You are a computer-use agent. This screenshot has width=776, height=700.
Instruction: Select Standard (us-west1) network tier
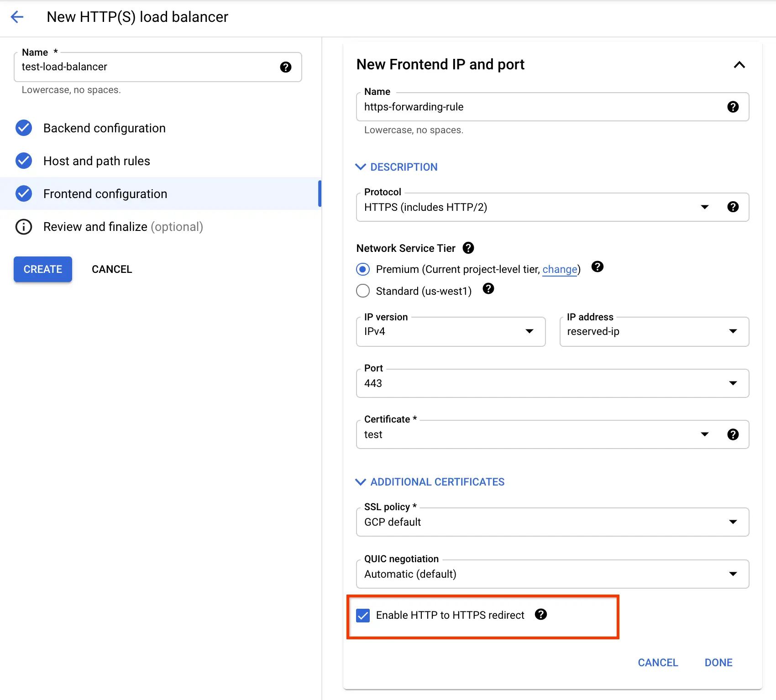pyautogui.click(x=363, y=291)
